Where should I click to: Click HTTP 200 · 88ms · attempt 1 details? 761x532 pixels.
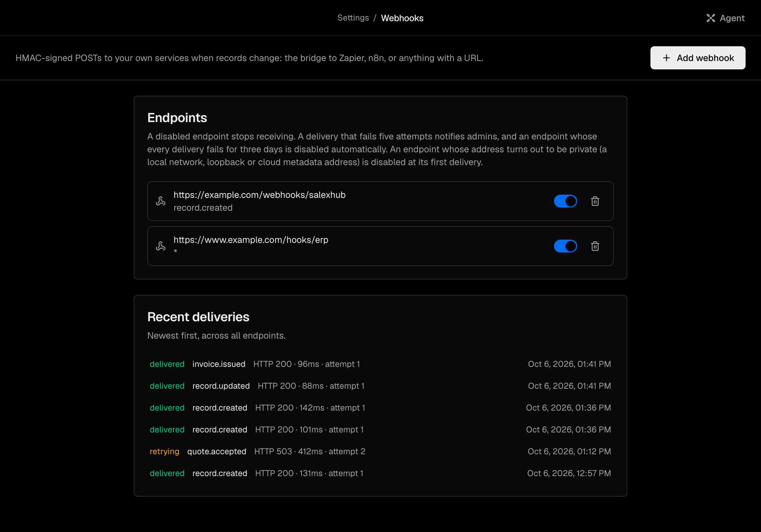point(311,386)
